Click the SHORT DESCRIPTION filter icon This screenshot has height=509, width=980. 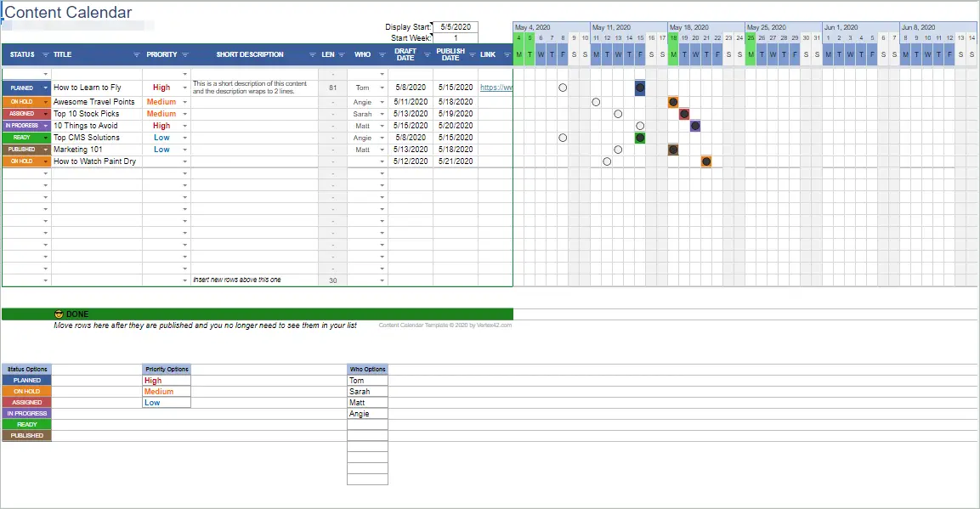(x=314, y=54)
